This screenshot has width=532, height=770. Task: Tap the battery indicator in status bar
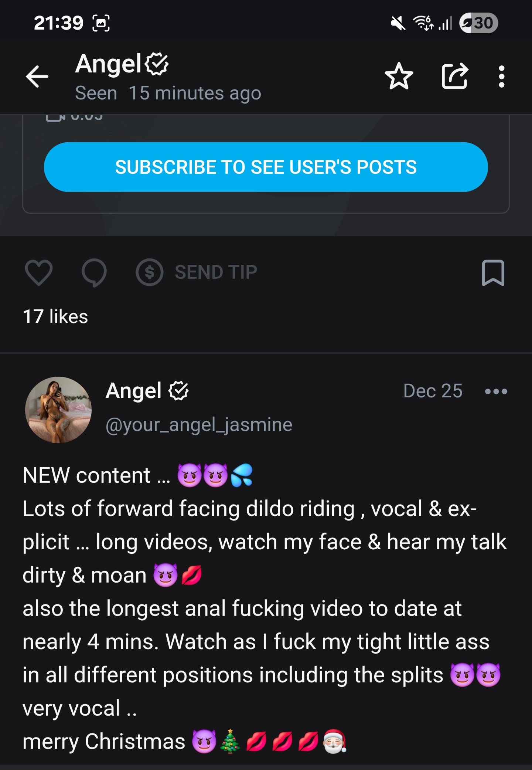[478, 23]
